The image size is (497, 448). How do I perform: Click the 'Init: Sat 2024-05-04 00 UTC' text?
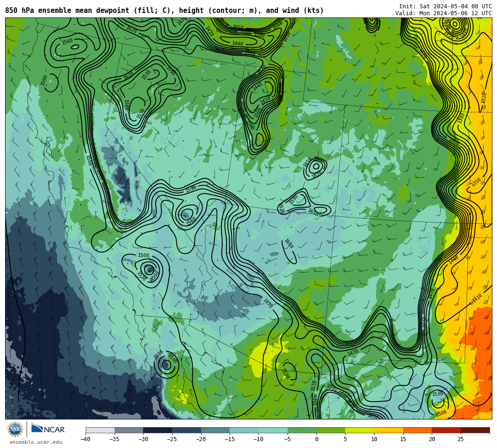coord(445,6)
